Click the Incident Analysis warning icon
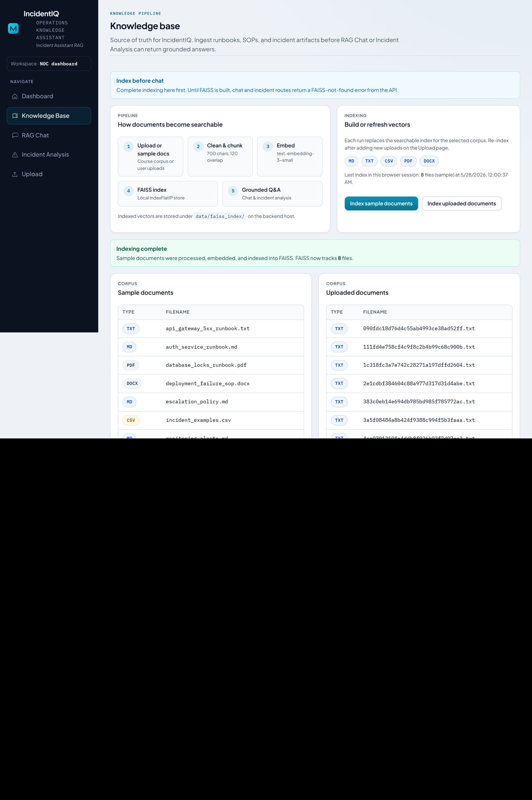This screenshot has width=532, height=800. pos(15,155)
